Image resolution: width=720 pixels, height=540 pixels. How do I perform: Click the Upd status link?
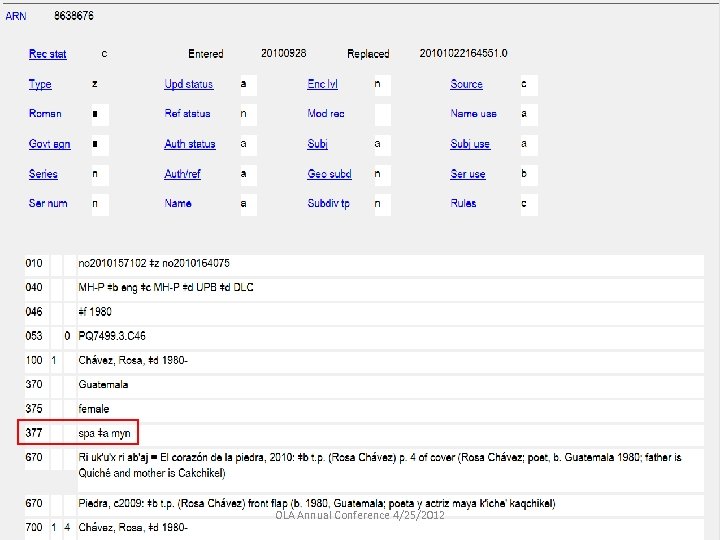coord(188,85)
